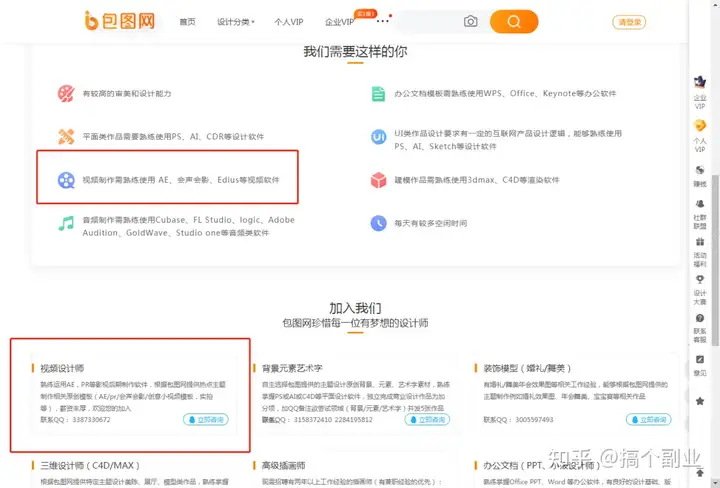The width and height of the screenshot is (720, 488).
Task: Click the search input field
Action: tap(427, 22)
